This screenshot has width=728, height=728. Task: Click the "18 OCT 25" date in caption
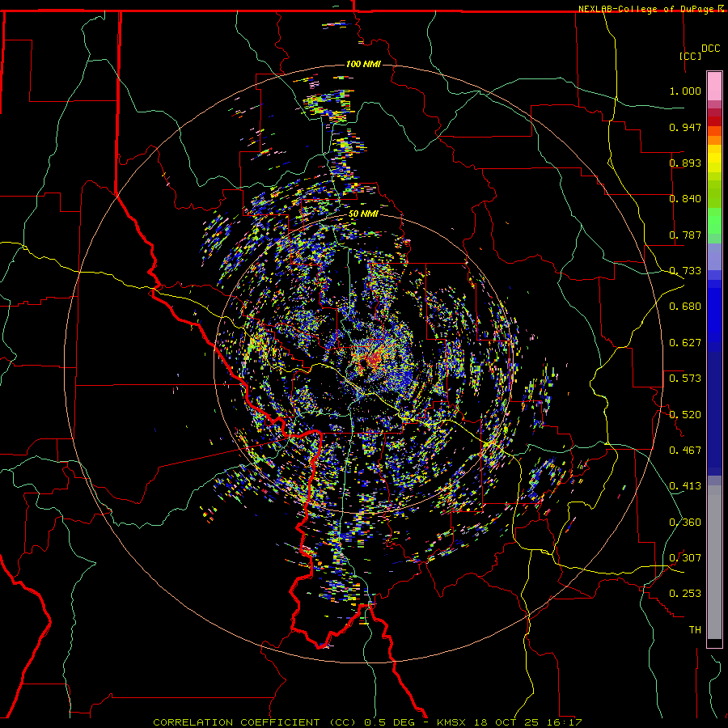(x=507, y=722)
